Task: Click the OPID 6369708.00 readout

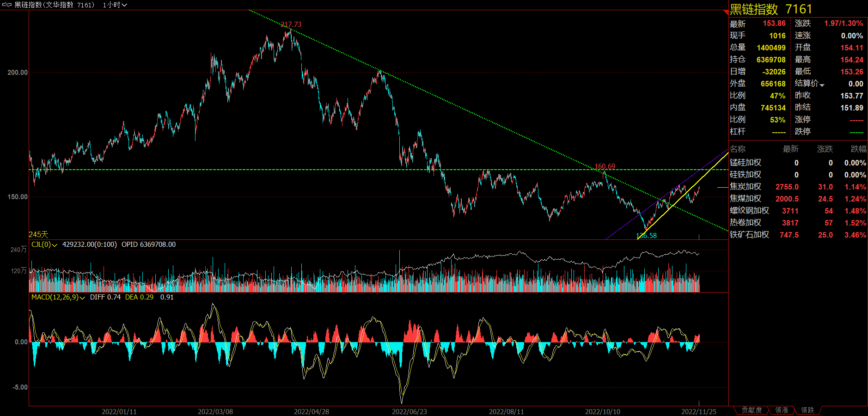Action: [x=148, y=245]
